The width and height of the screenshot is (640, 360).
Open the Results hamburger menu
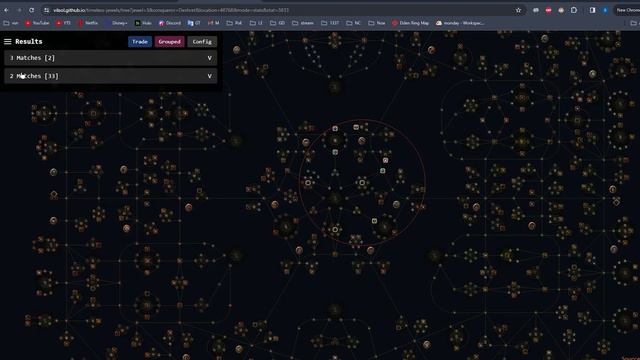[x=7, y=42]
